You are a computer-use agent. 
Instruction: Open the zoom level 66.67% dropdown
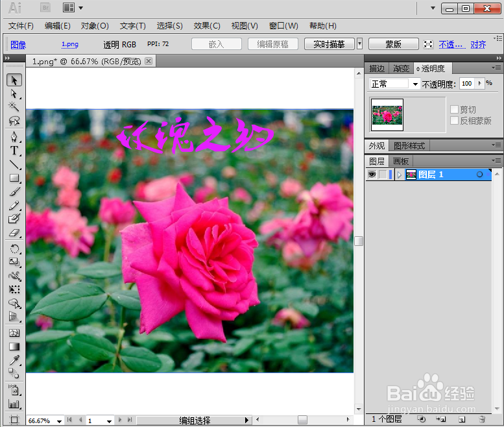click(x=59, y=421)
